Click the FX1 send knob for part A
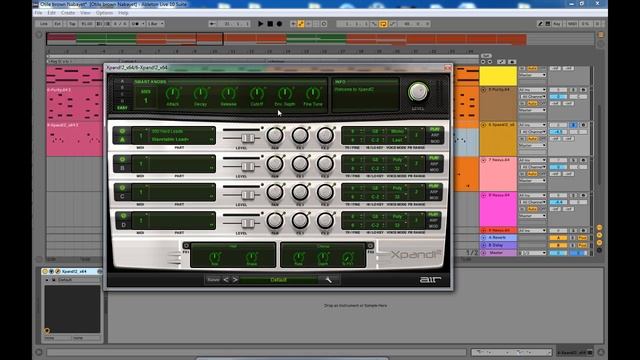The image size is (640, 360). click(x=300, y=135)
